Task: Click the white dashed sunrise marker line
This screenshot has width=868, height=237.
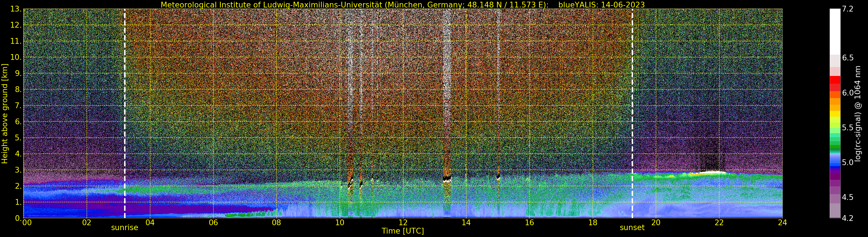Action: [125, 113]
